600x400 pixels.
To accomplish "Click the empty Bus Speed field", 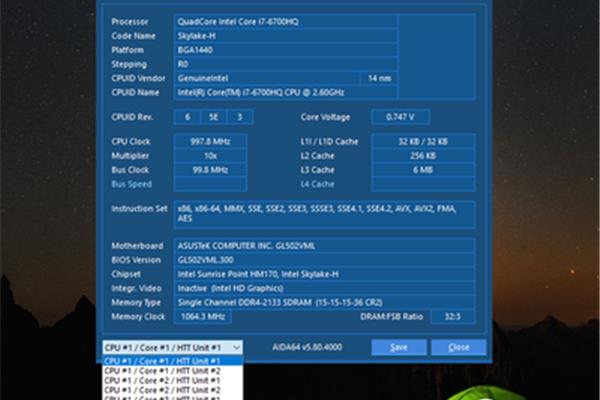I will pos(210,184).
